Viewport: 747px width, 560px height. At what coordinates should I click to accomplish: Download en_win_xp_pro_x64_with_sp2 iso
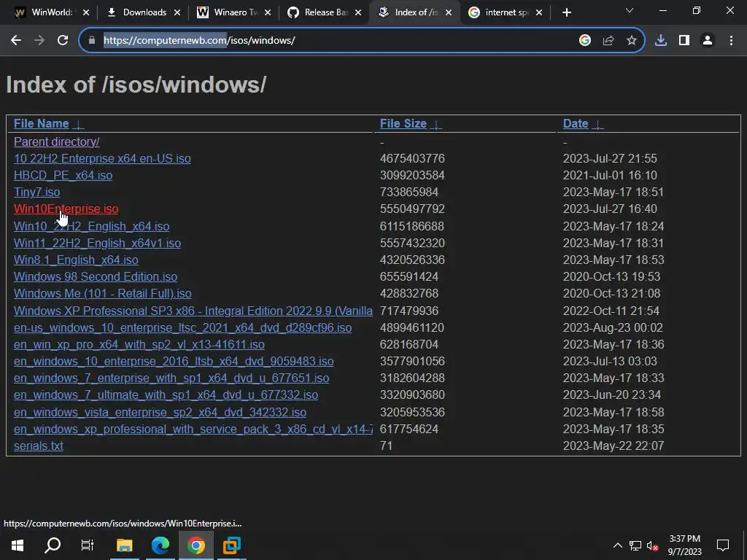139,345
